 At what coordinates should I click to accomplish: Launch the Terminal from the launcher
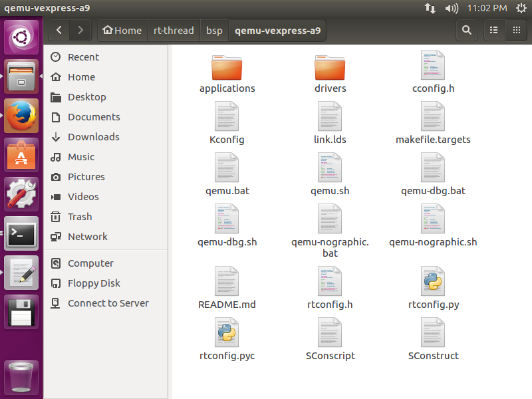coord(21,234)
